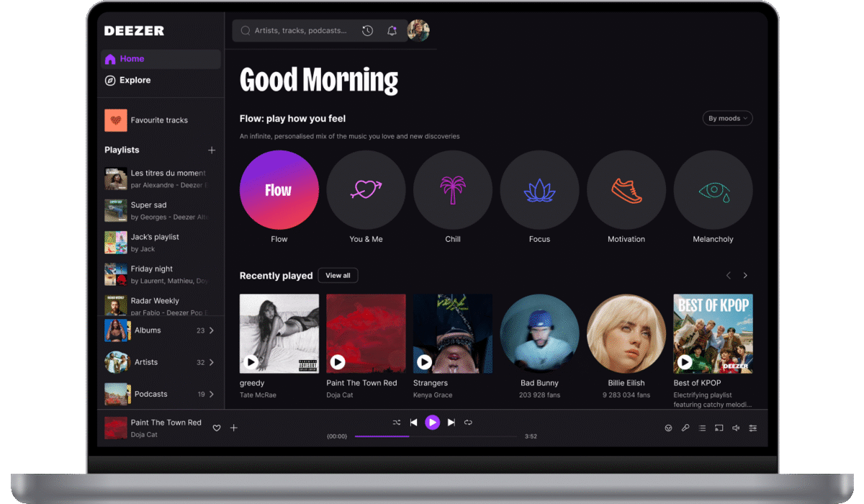
Task: Start the purple Flow mix button
Action: coord(279,190)
